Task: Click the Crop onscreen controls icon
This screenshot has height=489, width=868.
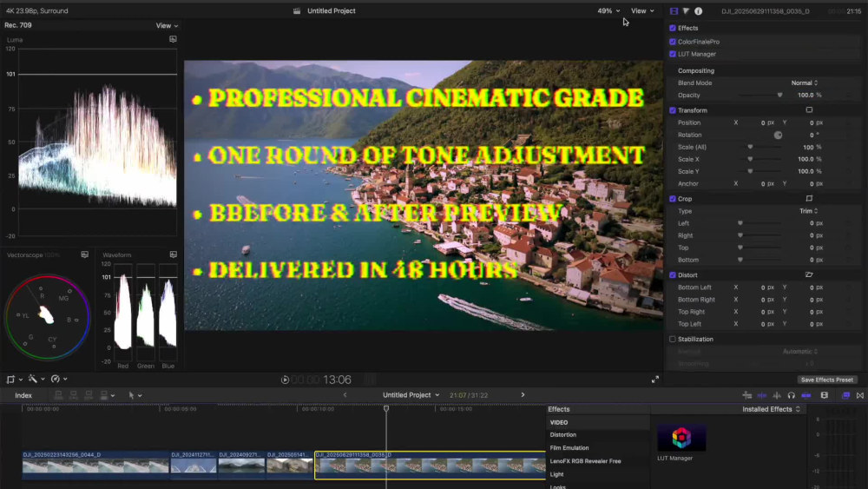Action: click(x=809, y=199)
